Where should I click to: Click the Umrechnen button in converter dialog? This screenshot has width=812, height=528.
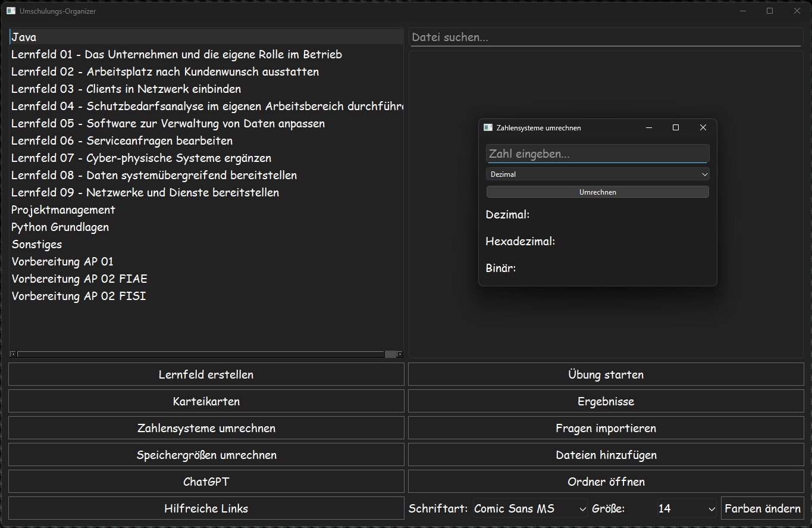[x=598, y=192]
